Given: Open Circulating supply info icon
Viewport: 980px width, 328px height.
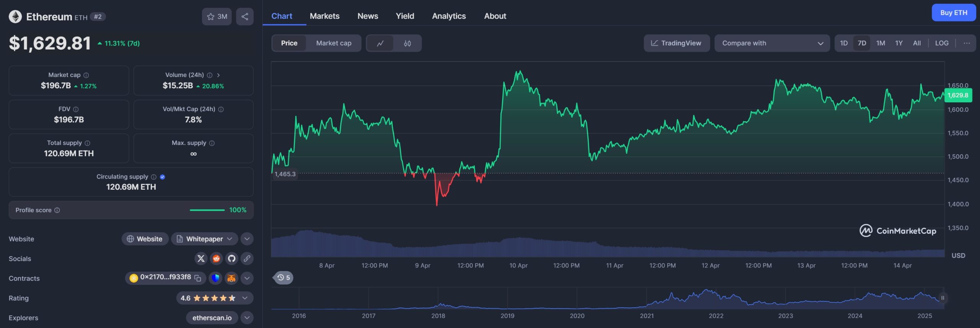Looking at the screenshot, I should tap(154, 177).
